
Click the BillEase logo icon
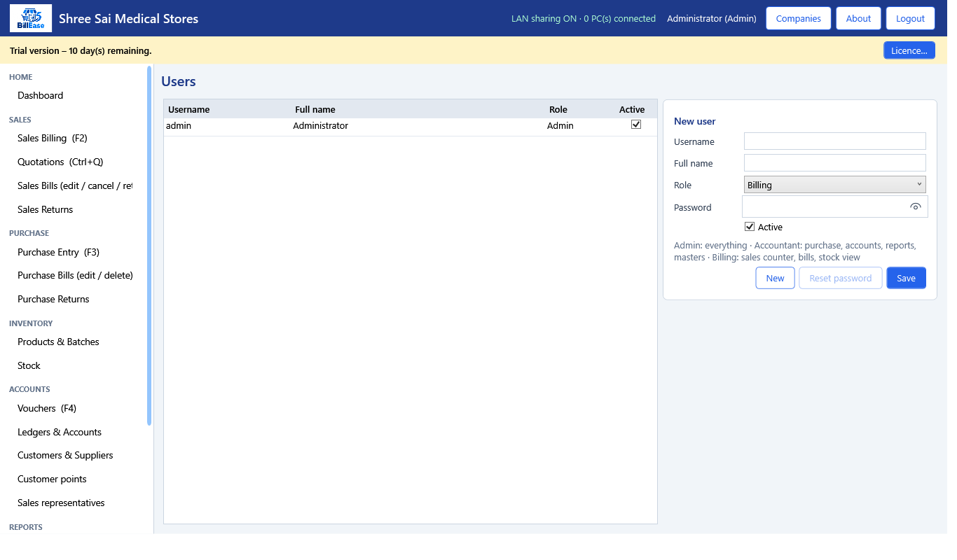tap(31, 18)
